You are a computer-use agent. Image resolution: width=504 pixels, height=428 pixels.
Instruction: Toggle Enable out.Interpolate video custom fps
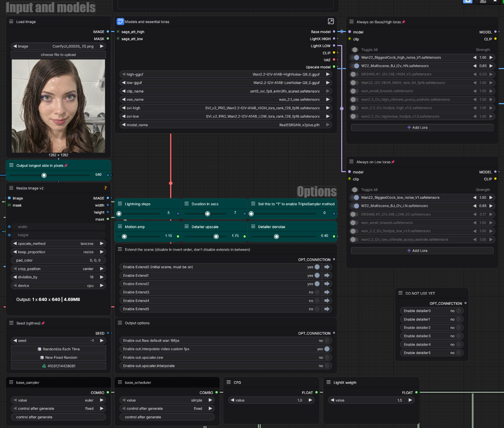pyautogui.click(x=327, y=349)
